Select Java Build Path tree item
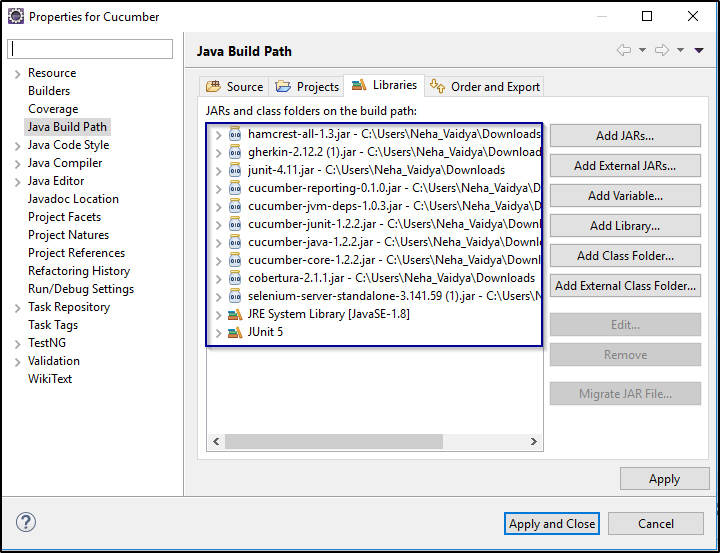 (67, 127)
